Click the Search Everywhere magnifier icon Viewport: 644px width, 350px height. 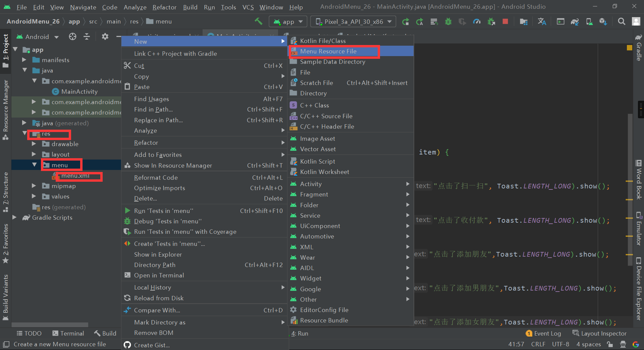(622, 21)
